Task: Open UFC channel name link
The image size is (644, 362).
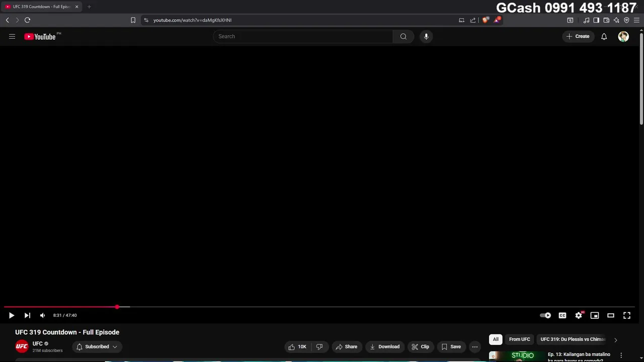Action: pos(38,344)
